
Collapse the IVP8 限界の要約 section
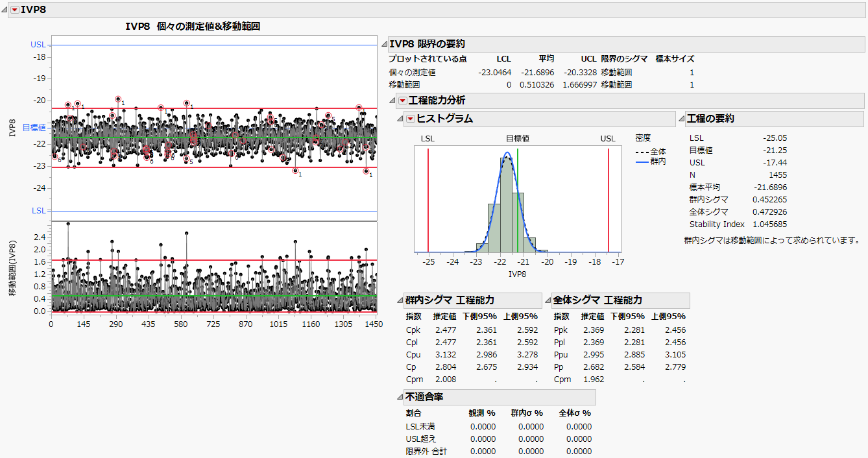tap(383, 44)
